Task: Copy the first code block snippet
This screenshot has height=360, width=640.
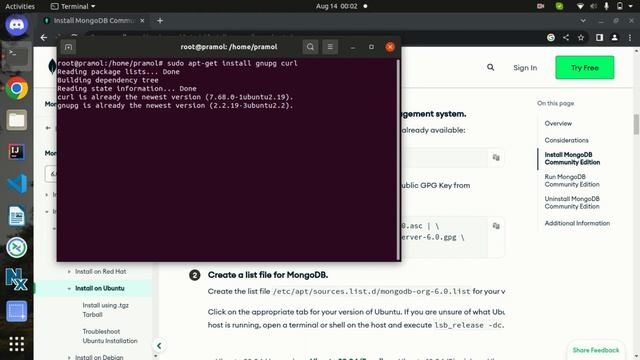Action: tap(496, 158)
